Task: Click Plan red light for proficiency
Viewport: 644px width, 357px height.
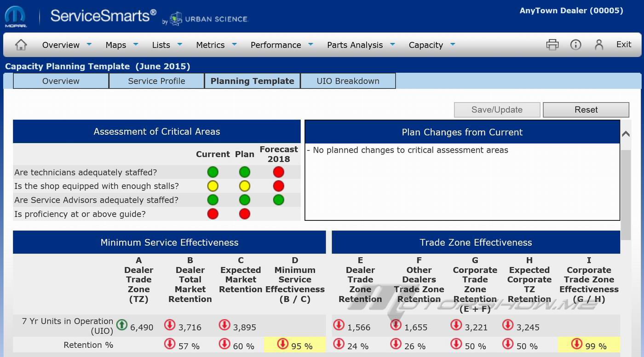Action: coord(245,214)
